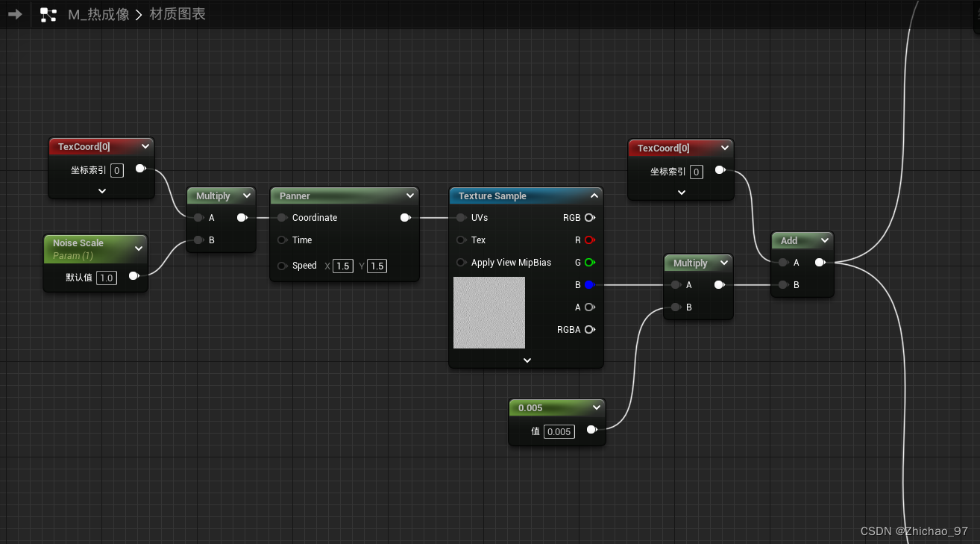Screen dimensions: 980x544
Task: Collapse the right TexCoord[0] node header arrow
Action: tap(724, 148)
